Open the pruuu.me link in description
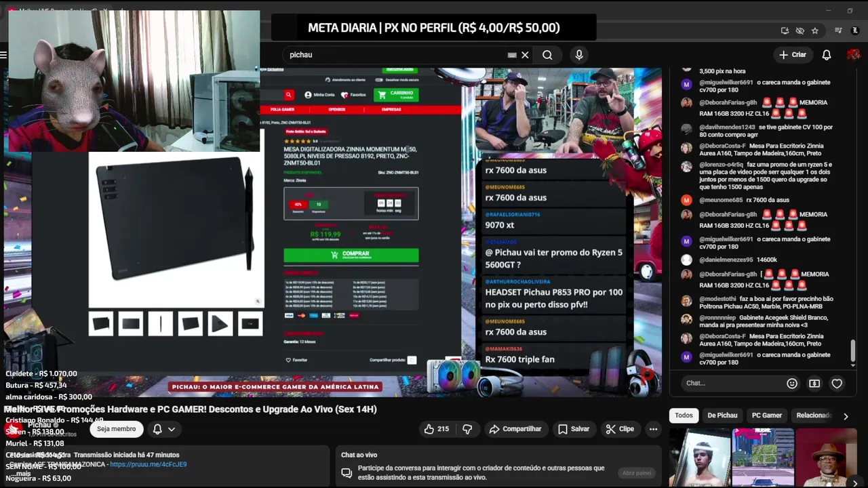 click(148, 464)
